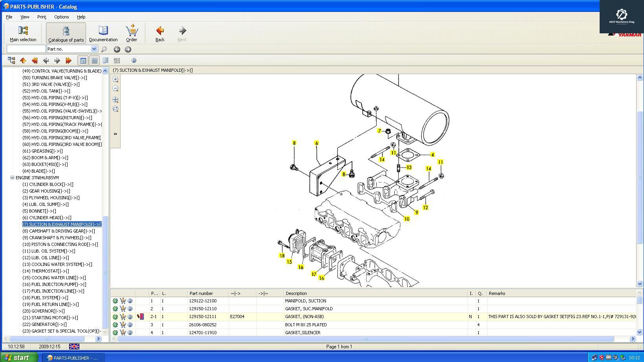The height and width of the screenshot is (362, 644).
Task: Toggle the second list layout view button
Action: click(x=94, y=60)
